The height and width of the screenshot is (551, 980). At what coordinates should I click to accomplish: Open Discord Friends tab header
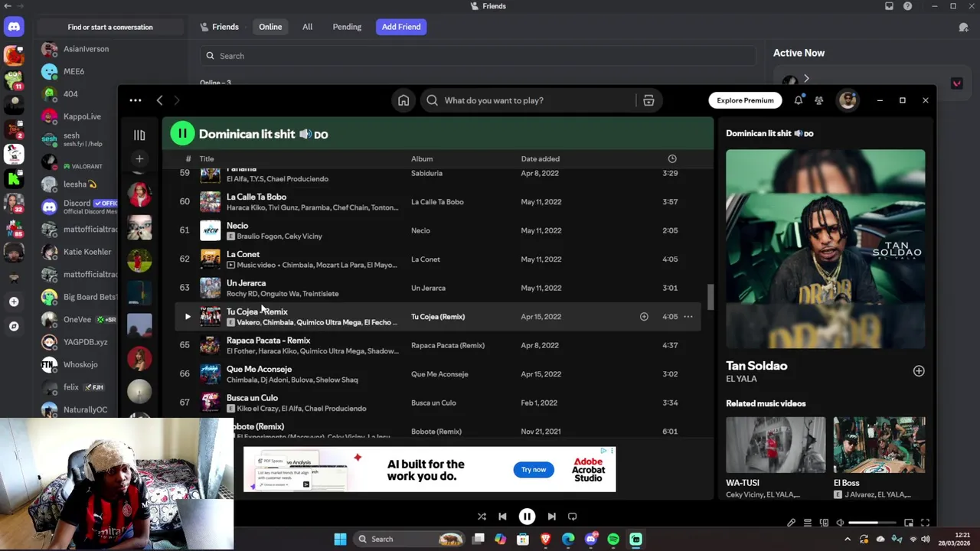click(219, 27)
